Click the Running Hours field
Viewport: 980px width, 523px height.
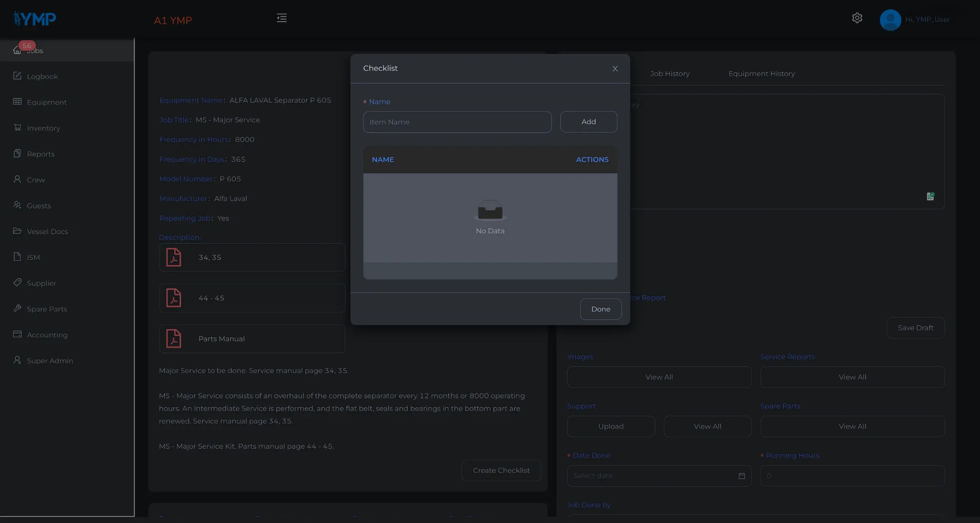[x=852, y=476]
